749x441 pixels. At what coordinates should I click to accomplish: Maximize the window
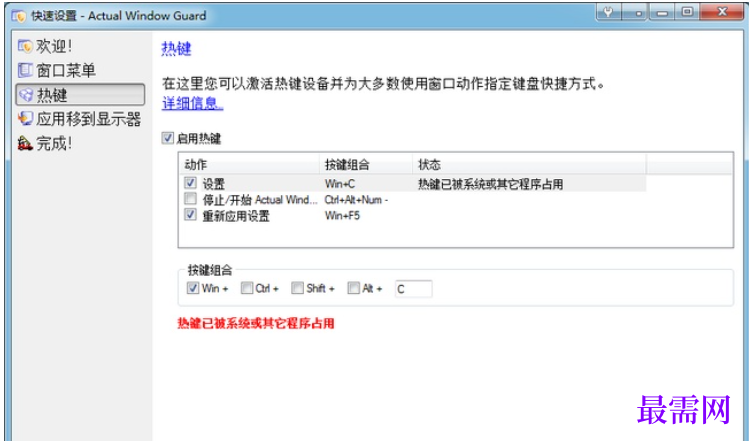click(x=687, y=12)
